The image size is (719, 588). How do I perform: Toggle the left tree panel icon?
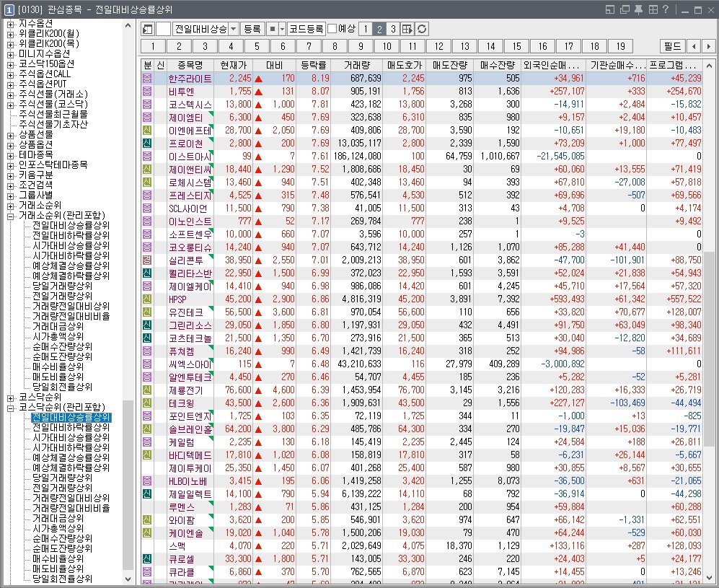click(x=147, y=30)
